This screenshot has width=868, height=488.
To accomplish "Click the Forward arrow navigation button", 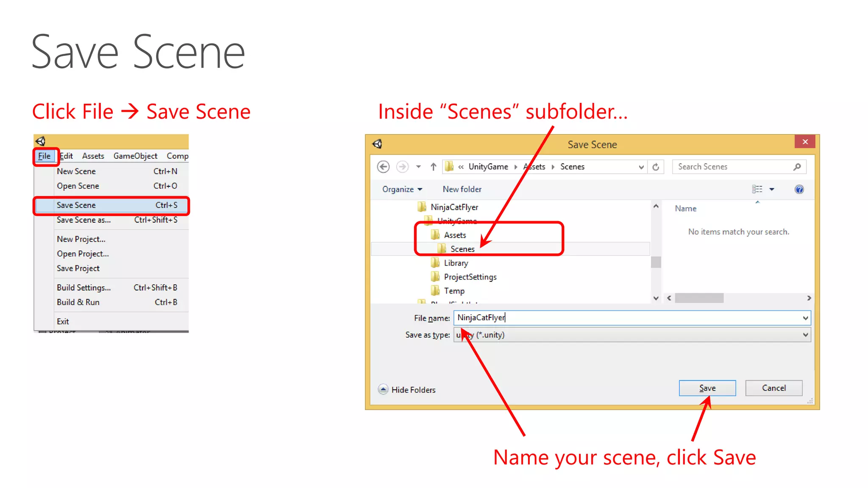I will [x=402, y=167].
